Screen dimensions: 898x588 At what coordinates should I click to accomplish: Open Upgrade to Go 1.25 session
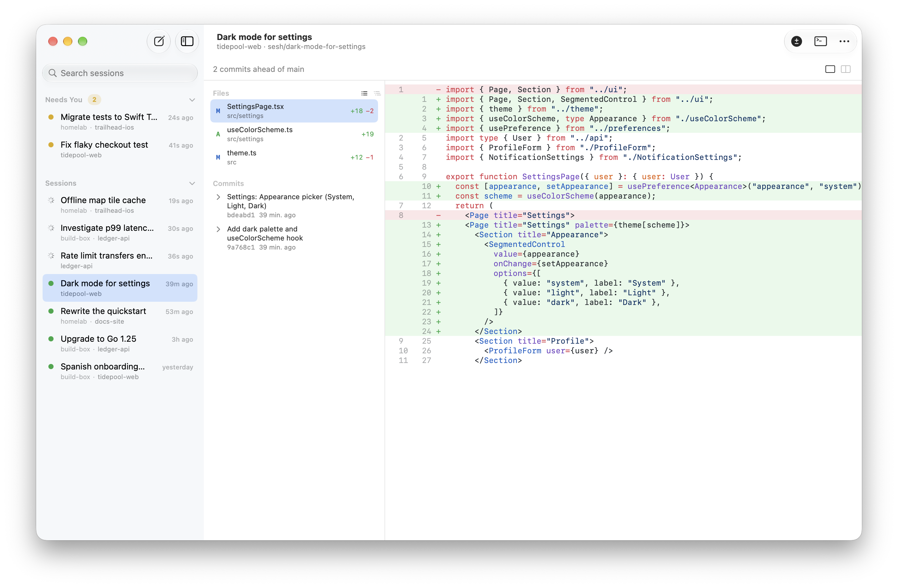(120, 344)
